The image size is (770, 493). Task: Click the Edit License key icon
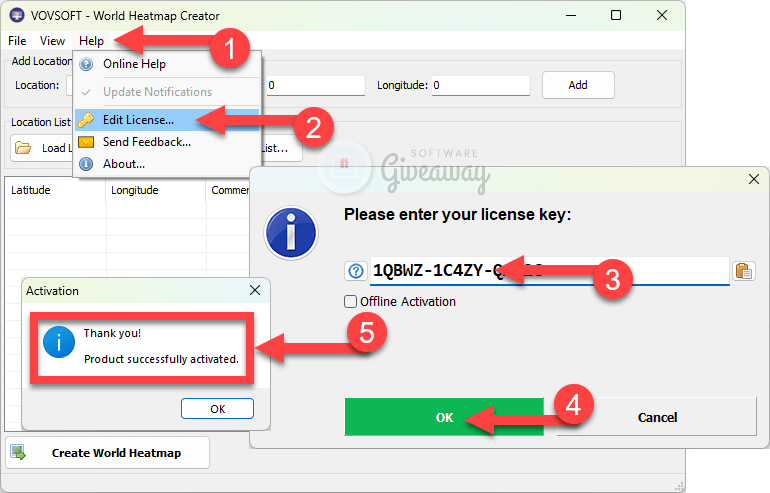(x=86, y=120)
